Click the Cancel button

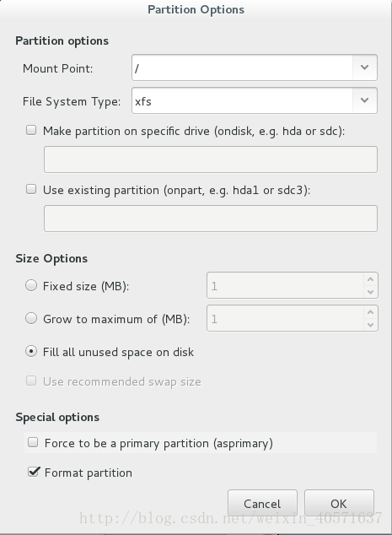tap(262, 503)
